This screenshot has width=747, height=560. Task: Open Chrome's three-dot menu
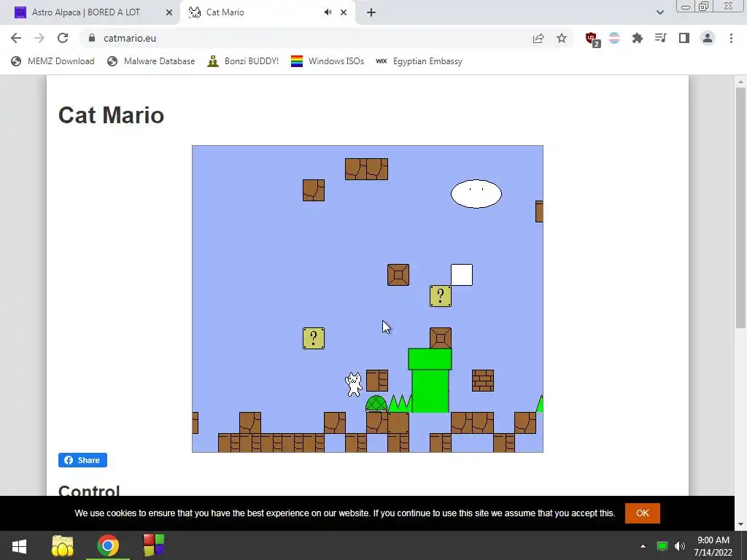point(731,38)
